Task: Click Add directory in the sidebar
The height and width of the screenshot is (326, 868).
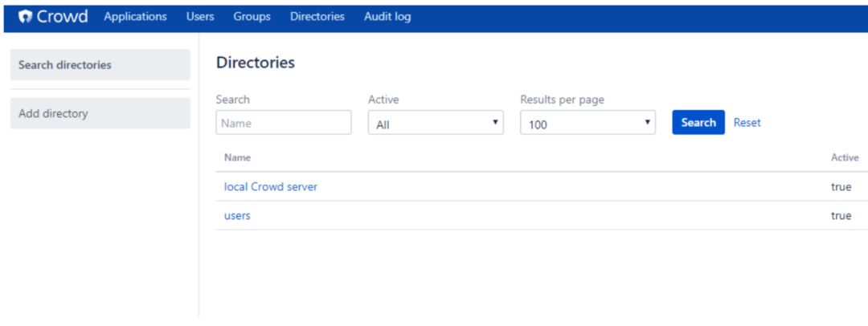Action: pyautogui.click(x=100, y=113)
